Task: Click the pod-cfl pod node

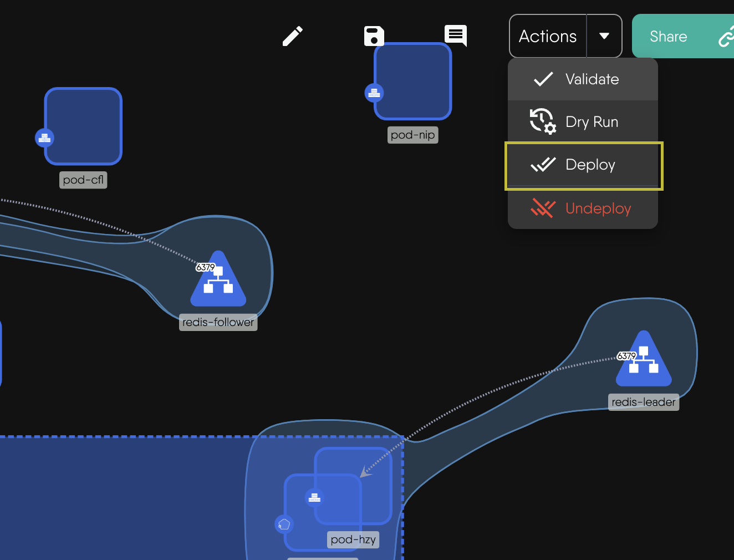Action: [83, 126]
